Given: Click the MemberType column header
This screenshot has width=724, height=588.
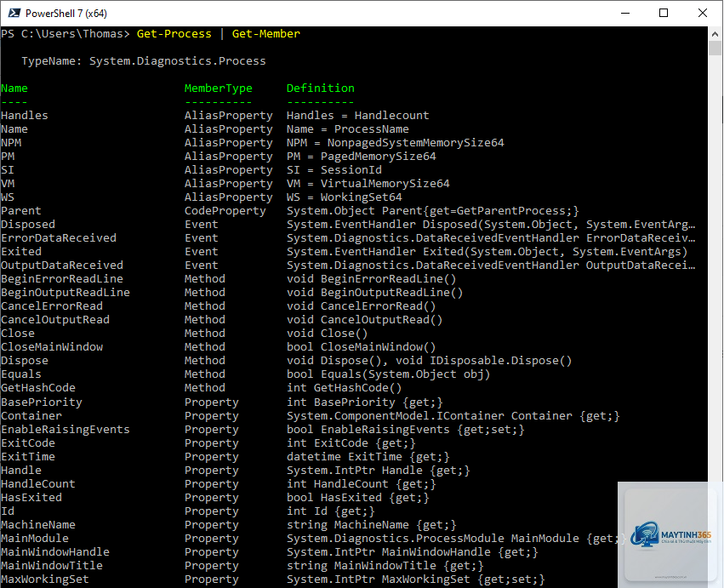Looking at the screenshot, I should pyautogui.click(x=219, y=88).
